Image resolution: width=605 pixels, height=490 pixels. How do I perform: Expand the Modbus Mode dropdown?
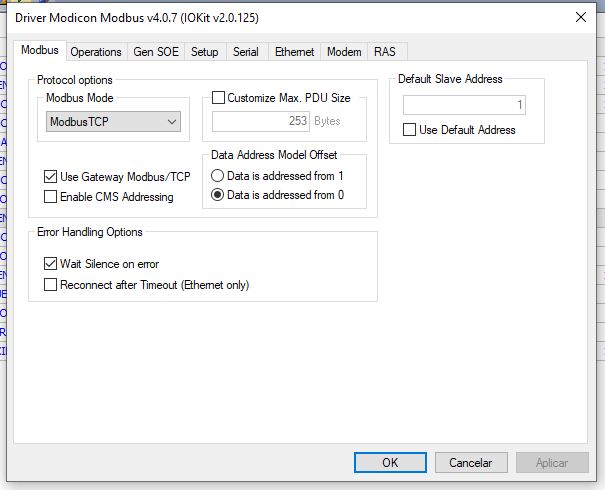pos(113,122)
